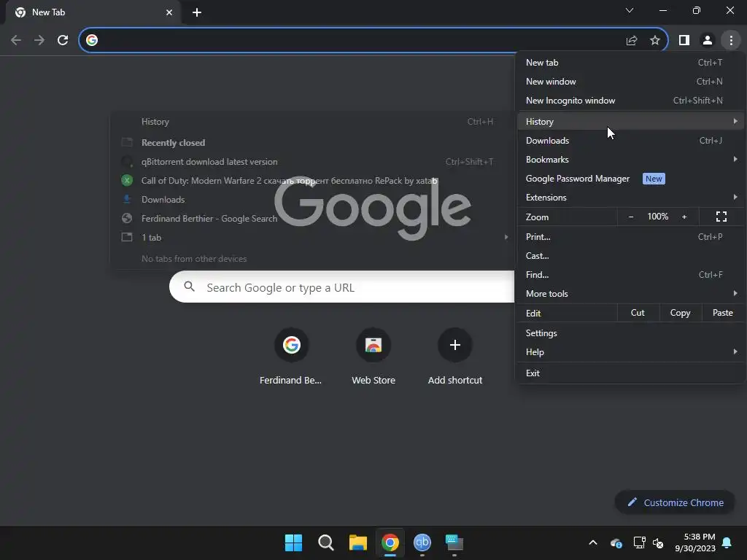
Task: Select Find... menu item
Action: [x=630, y=275]
